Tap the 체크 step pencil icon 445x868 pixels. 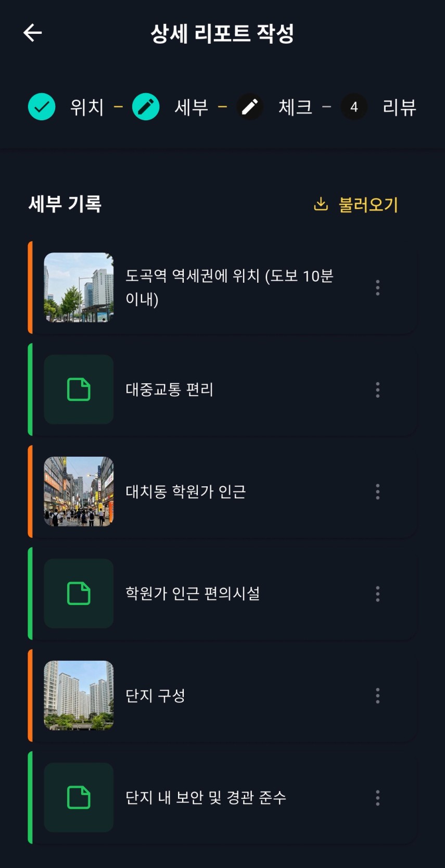[250, 107]
